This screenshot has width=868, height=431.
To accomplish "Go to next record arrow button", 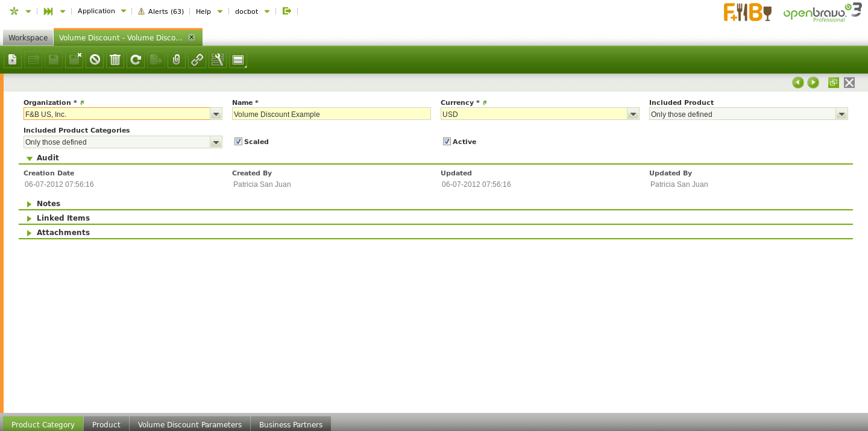I will [813, 83].
